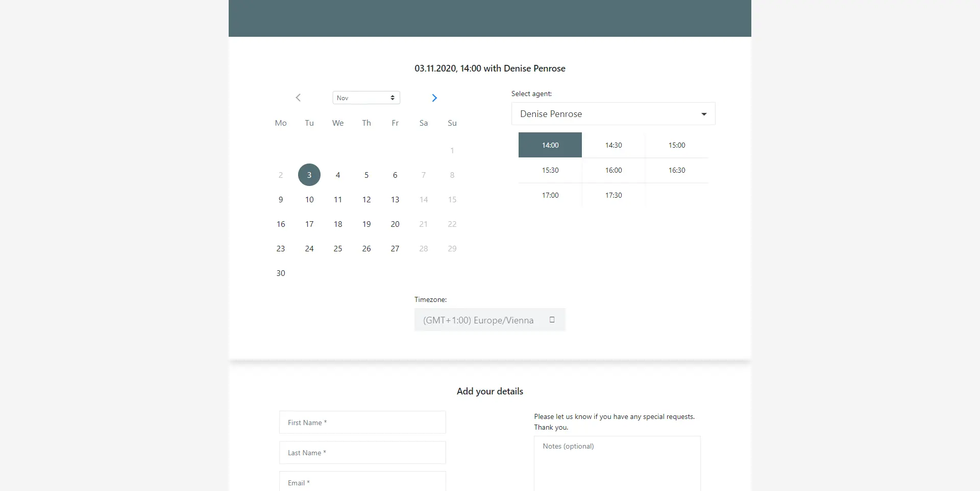
Task: Pick November 26 in the calendar
Action: [366, 248]
